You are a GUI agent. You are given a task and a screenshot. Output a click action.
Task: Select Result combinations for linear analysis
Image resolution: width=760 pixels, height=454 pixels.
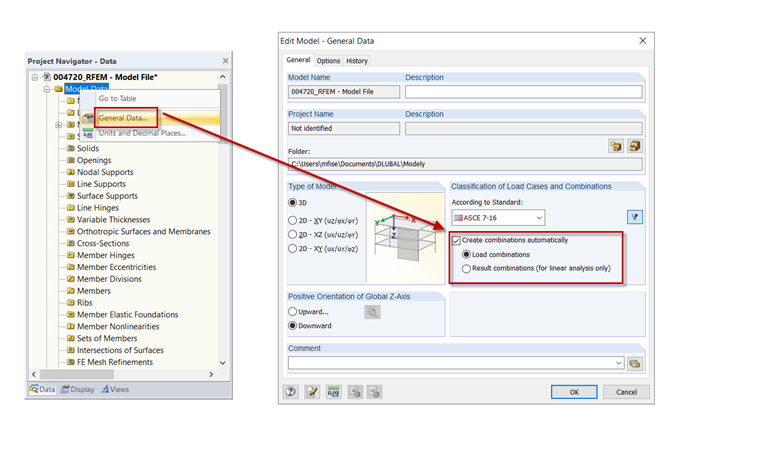pos(466,268)
